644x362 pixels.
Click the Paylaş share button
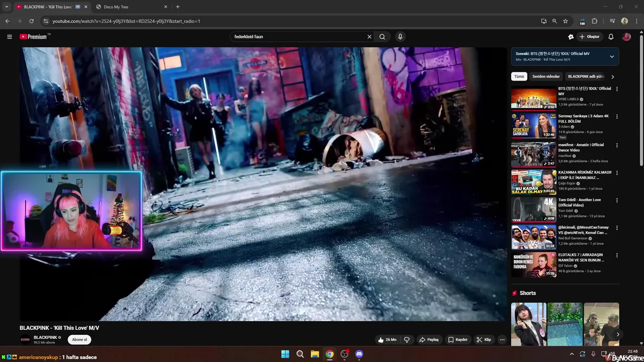(x=429, y=340)
